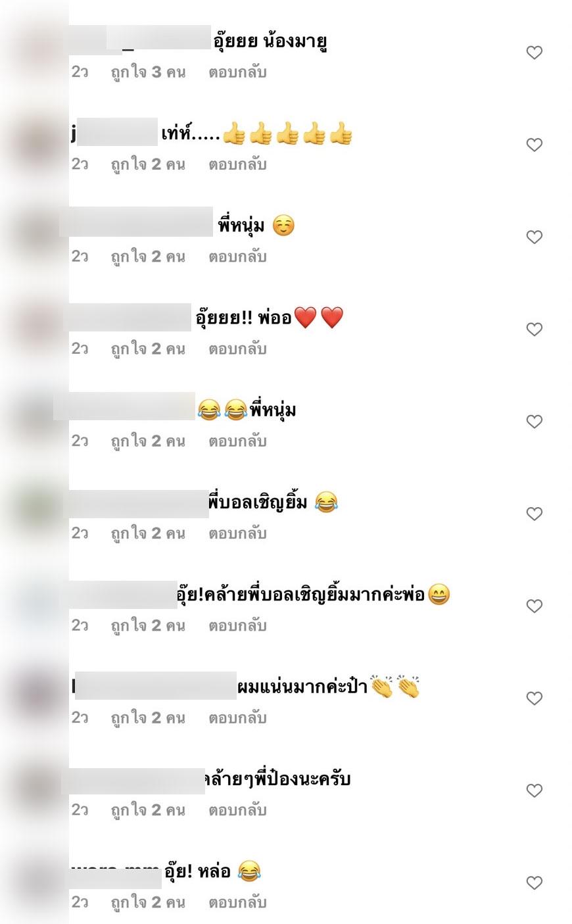
Task: Like the comment 'อุ๊ยยย น้องมายู'
Action: point(535,53)
